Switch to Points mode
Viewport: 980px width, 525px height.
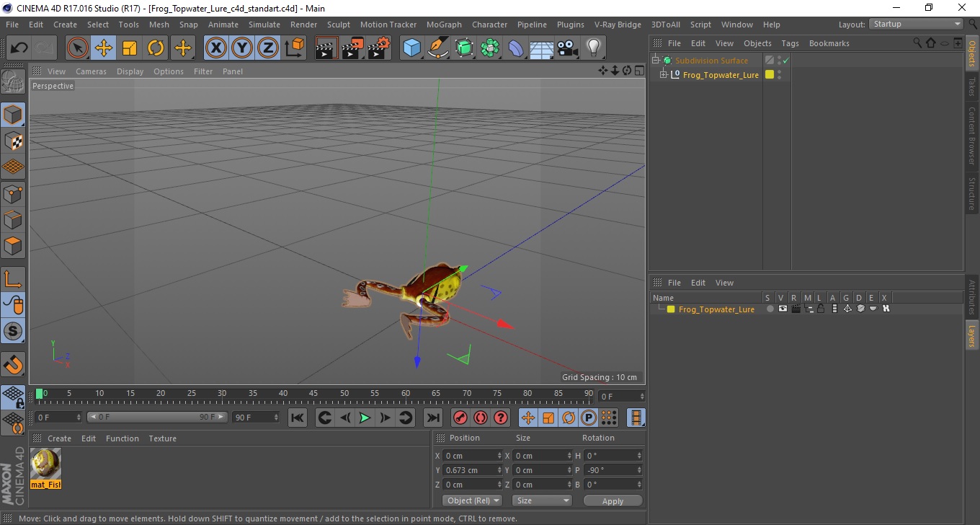tap(13, 193)
